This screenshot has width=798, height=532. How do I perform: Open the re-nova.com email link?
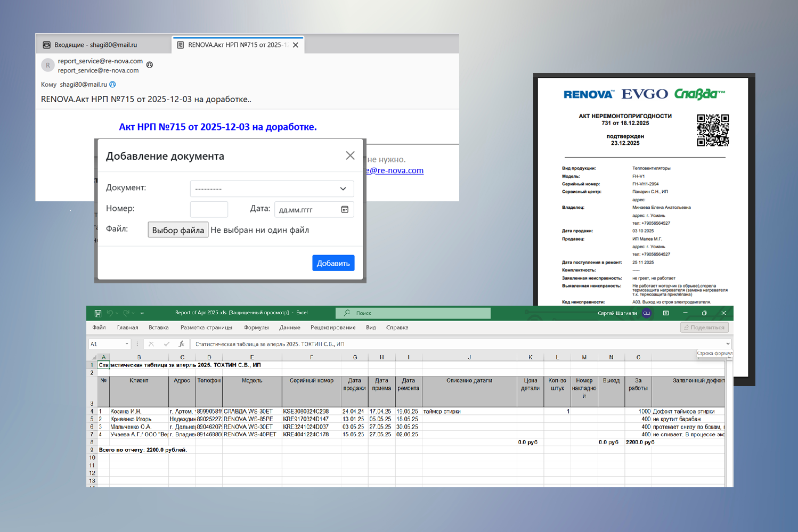point(395,170)
